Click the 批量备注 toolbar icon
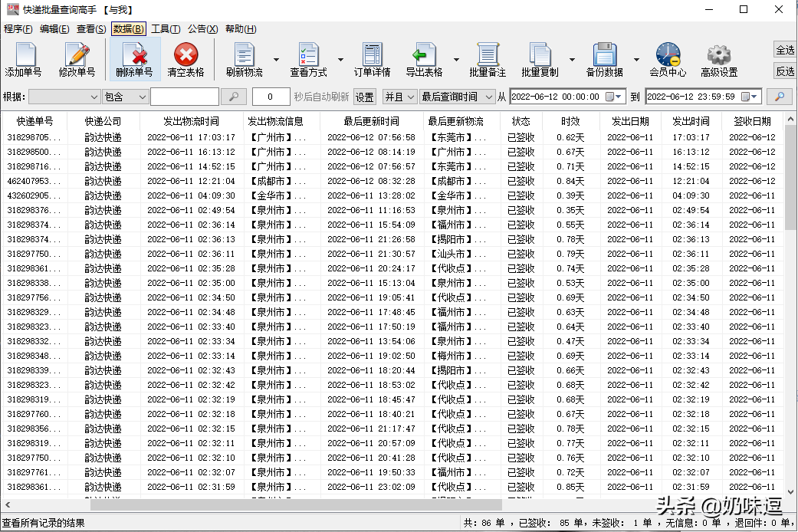Viewport: 798px width, 532px height. [488, 60]
